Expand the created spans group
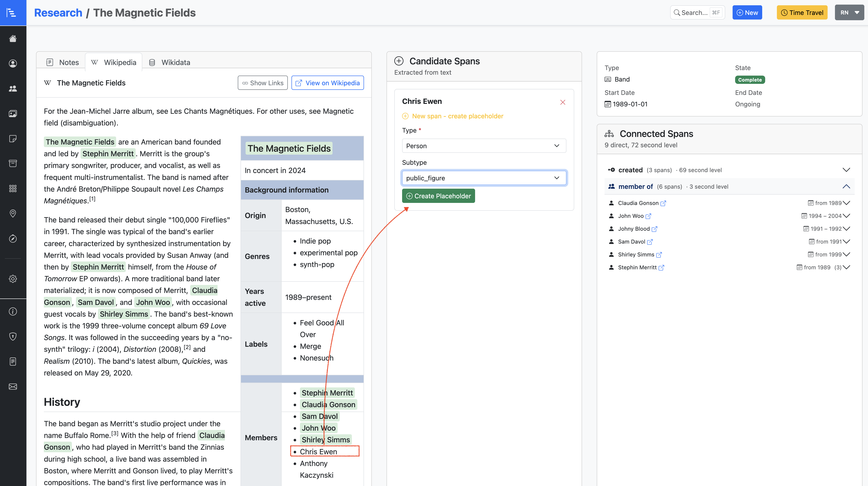This screenshot has height=486, width=868. click(846, 170)
